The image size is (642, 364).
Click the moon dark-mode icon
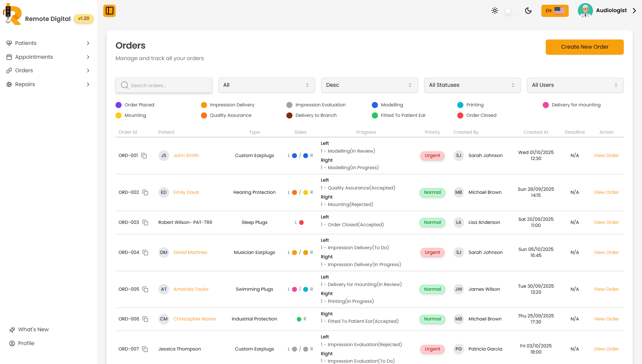point(528,11)
